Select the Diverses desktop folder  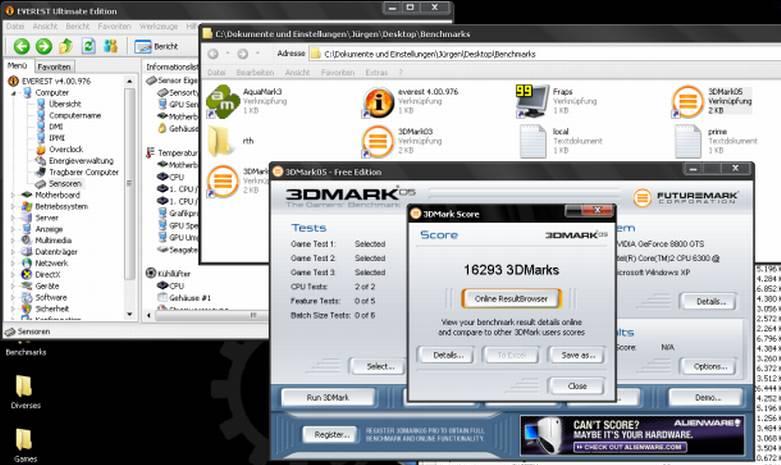25,392
